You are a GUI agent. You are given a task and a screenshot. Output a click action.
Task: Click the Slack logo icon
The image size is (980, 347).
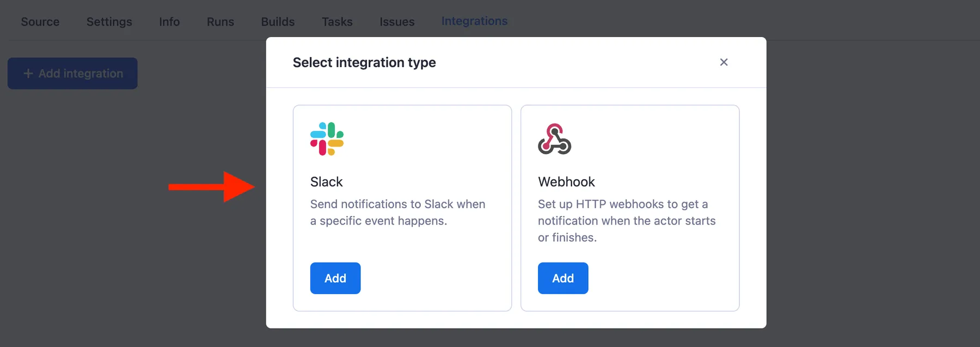[327, 138]
